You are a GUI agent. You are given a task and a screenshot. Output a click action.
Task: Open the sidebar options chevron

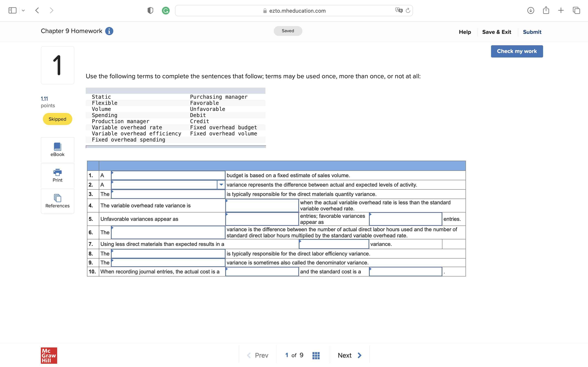pos(23,10)
